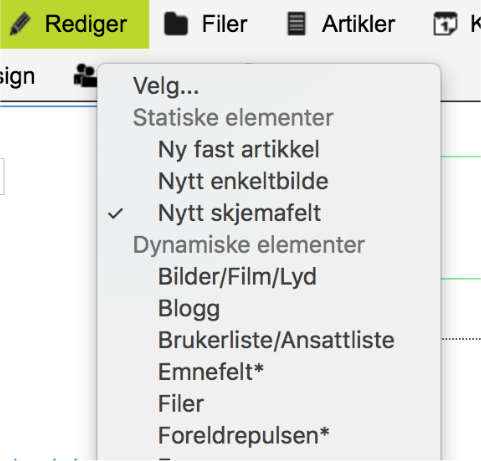Click the calendar icon in top toolbar
Image resolution: width=481 pixels, height=461 pixels.
tap(445, 23)
